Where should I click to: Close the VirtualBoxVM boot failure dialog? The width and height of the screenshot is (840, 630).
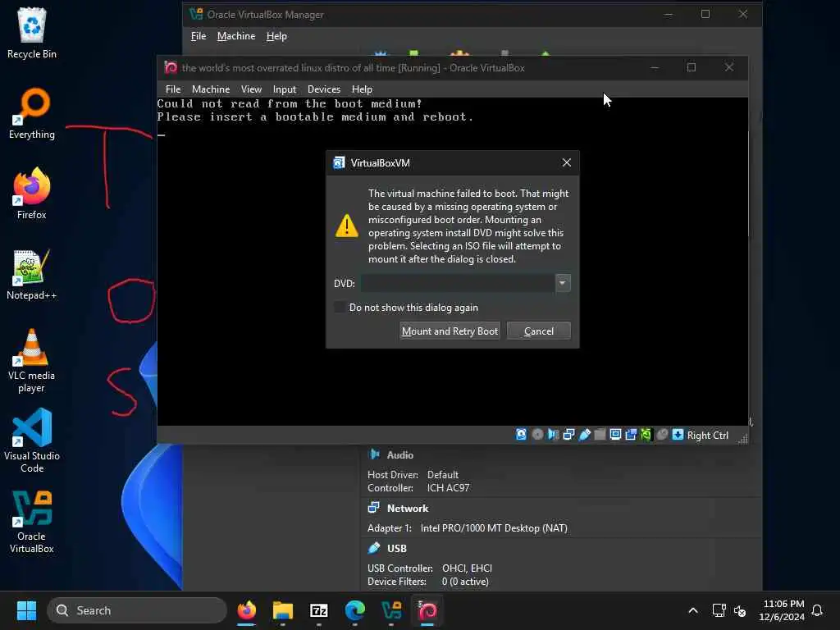(x=566, y=162)
